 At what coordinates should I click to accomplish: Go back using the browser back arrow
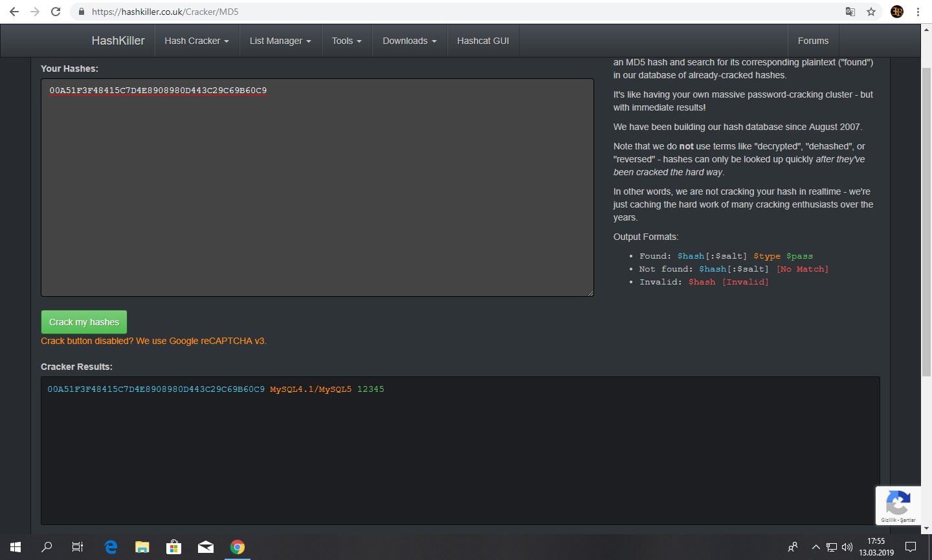pos(14,12)
